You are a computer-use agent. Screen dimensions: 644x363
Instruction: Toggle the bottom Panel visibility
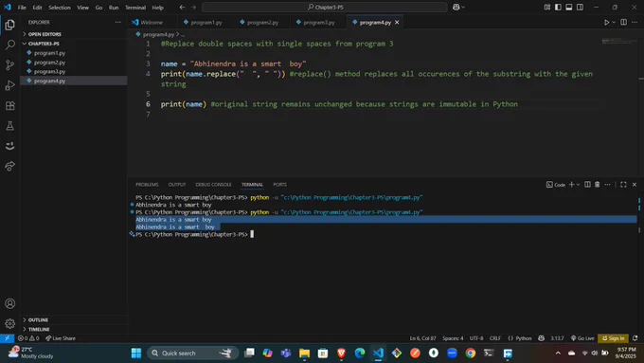[x=569, y=7]
